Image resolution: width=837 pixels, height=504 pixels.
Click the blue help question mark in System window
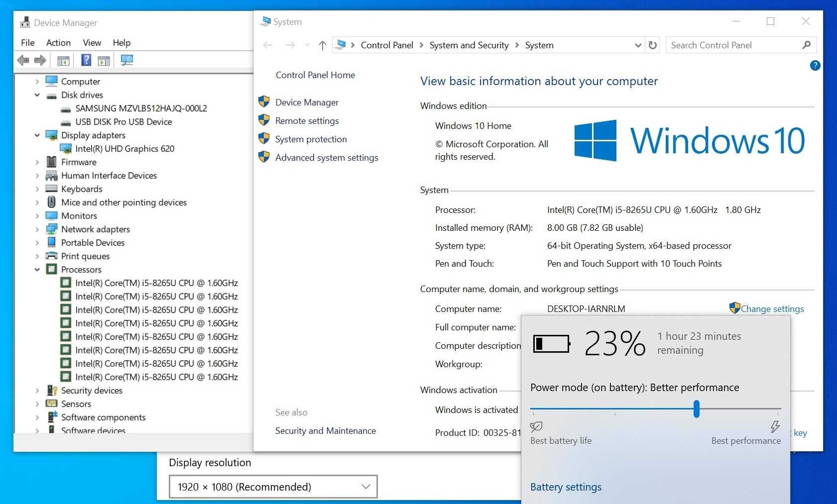click(815, 65)
